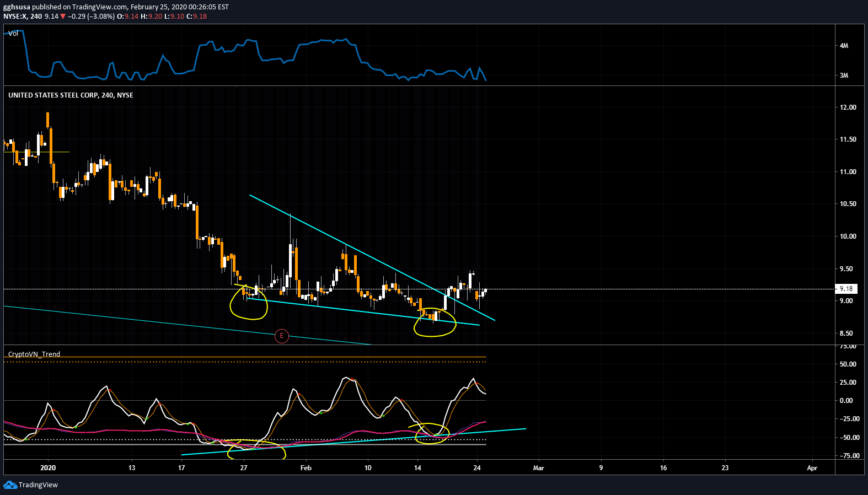Image resolution: width=868 pixels, height=495 pixels.
Task: Click the TradingView brand text link
Action: coord(38,485)
